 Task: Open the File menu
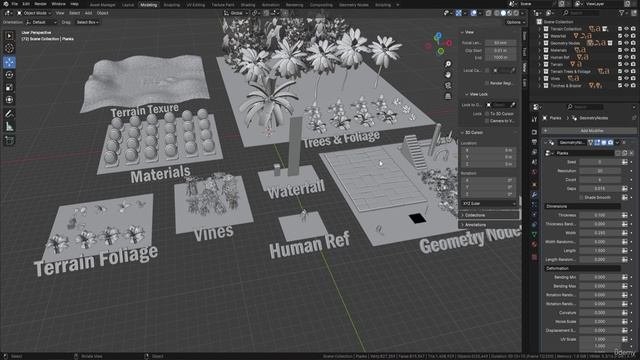(15, 4)
